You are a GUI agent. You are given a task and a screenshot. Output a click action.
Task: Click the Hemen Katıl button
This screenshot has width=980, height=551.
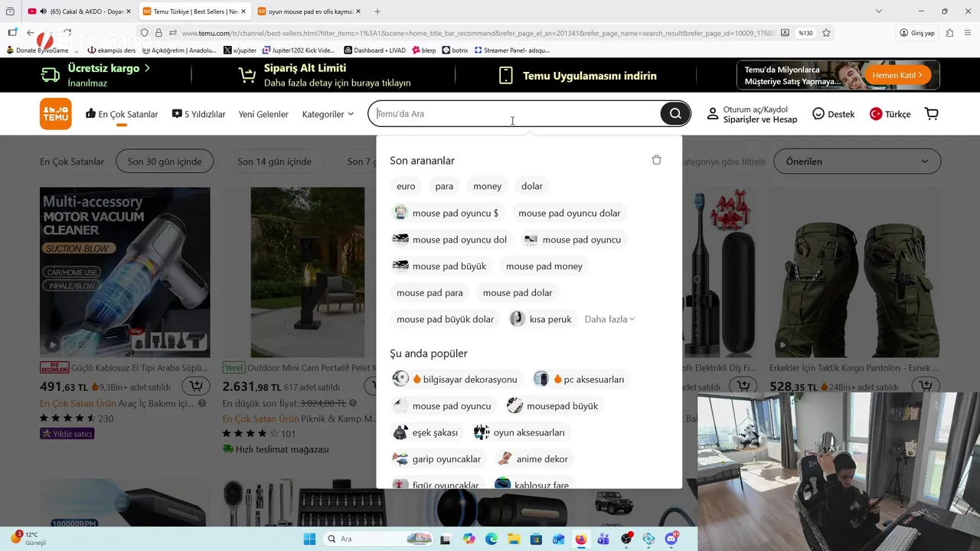[x=897, y=75]
